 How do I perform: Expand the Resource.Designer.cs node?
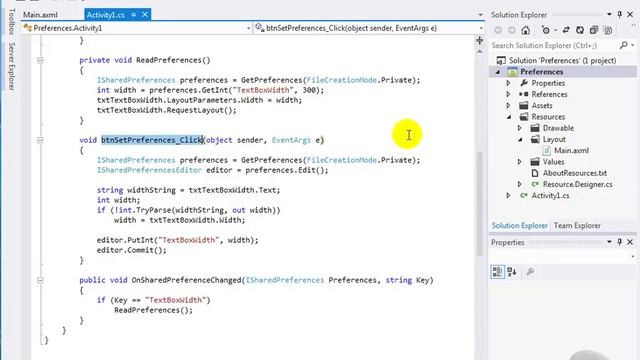(520, 184)
